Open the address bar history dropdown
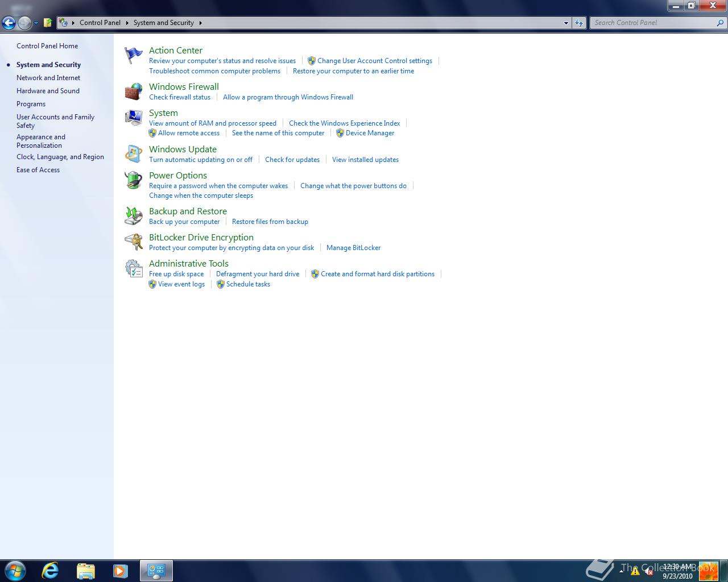Image resolution: width=728 pixels, height=582 pixels. point(566,23)
